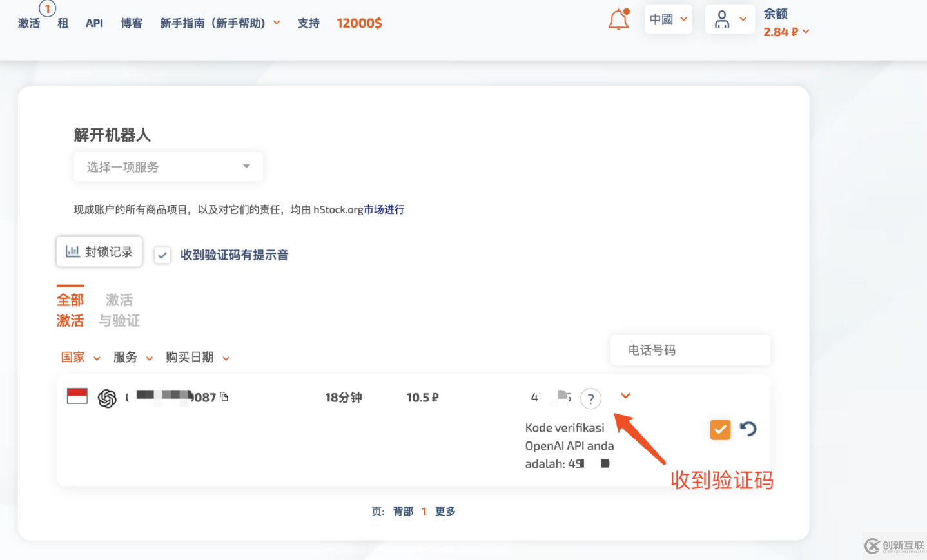927x560 pixels.
Task: Click the badge above 激活 menu item
Action: pyautogui.click(x=47, y=8)
